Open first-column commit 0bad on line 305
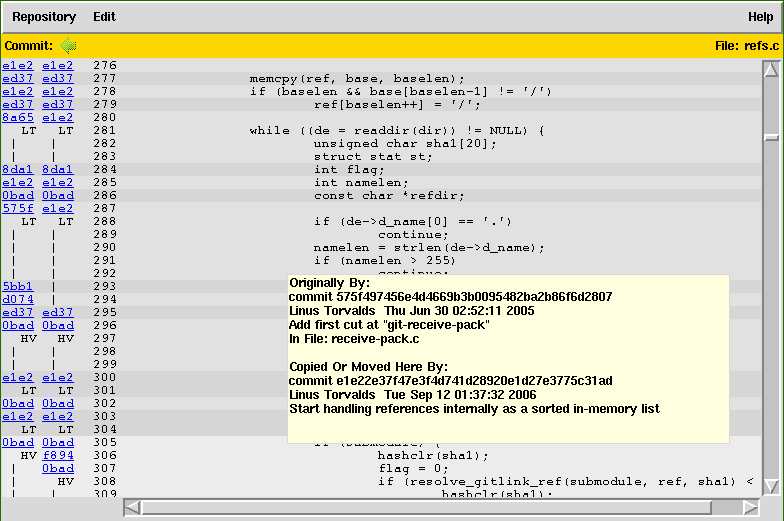The width and height of the screenshot is (784, 521). point(18,442)
